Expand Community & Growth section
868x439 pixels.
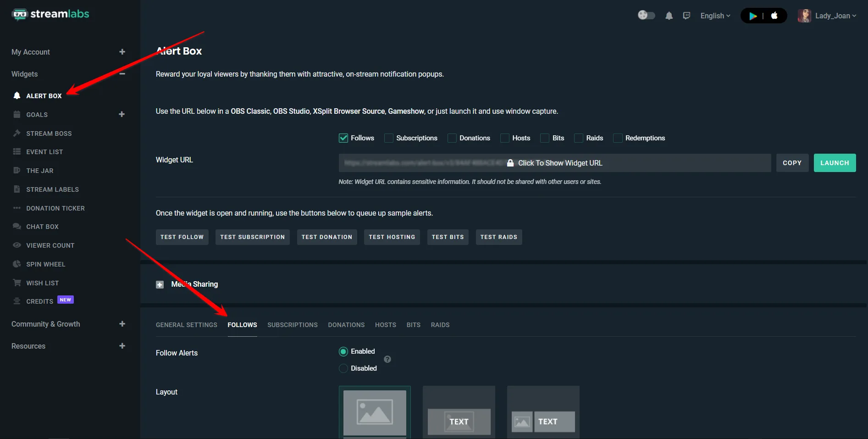122,324
